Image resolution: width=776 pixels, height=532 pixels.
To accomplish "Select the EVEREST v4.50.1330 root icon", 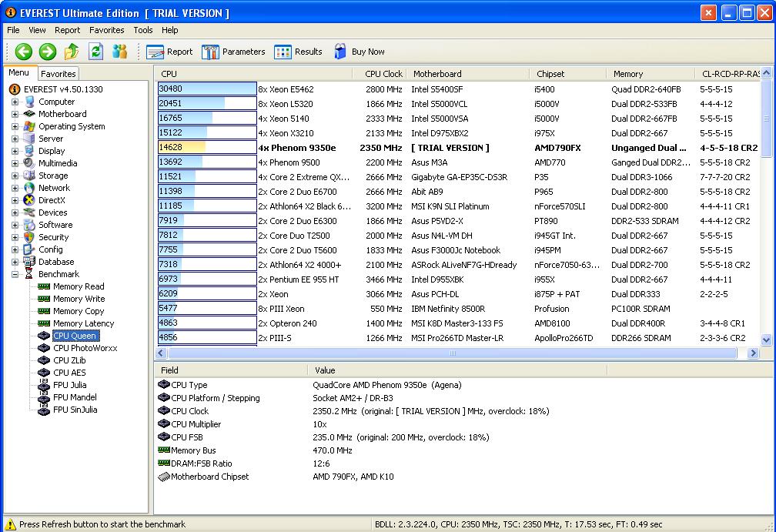I will tap(15, 89).
